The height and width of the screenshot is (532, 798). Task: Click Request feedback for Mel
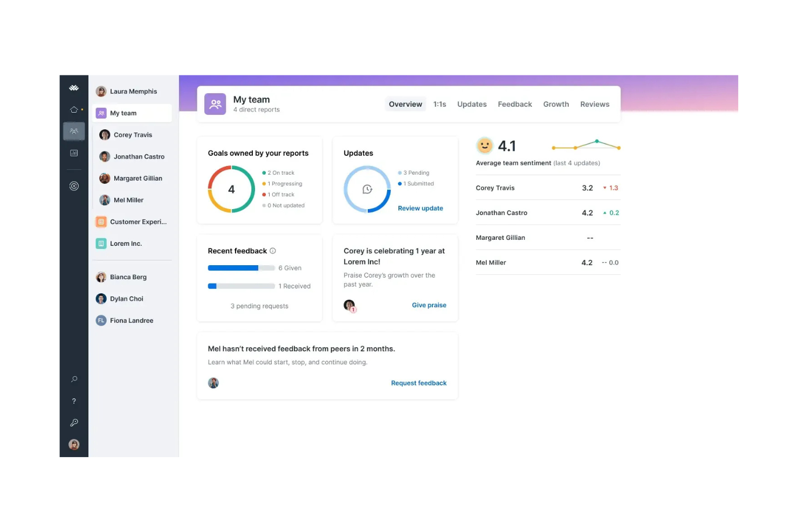click(419, 383)
